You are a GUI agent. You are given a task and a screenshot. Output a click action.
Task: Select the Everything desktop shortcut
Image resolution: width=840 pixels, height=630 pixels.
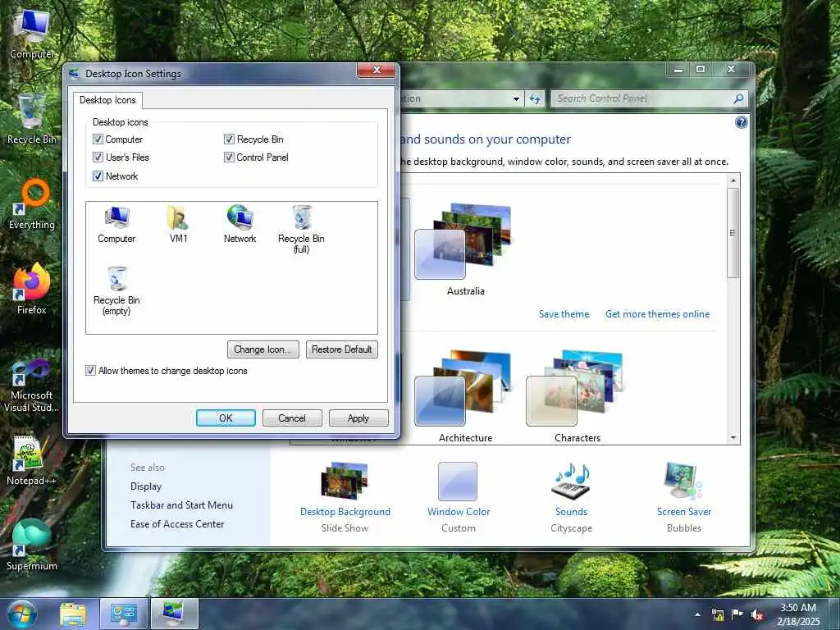[32, 204]
